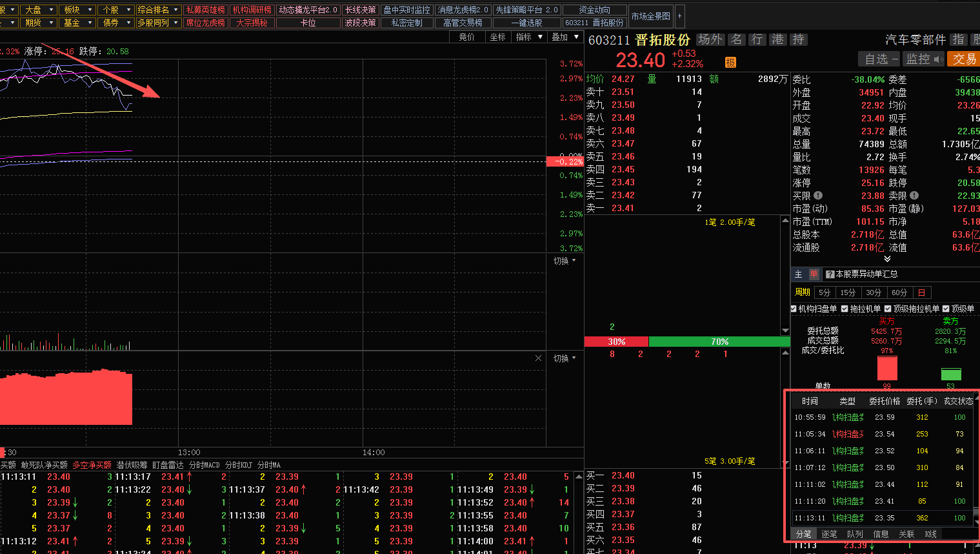Image resolution: width=980 pixels, height=554 pixels.
Task: Open the 指标 chart dropdown
Action: (528, 37)
